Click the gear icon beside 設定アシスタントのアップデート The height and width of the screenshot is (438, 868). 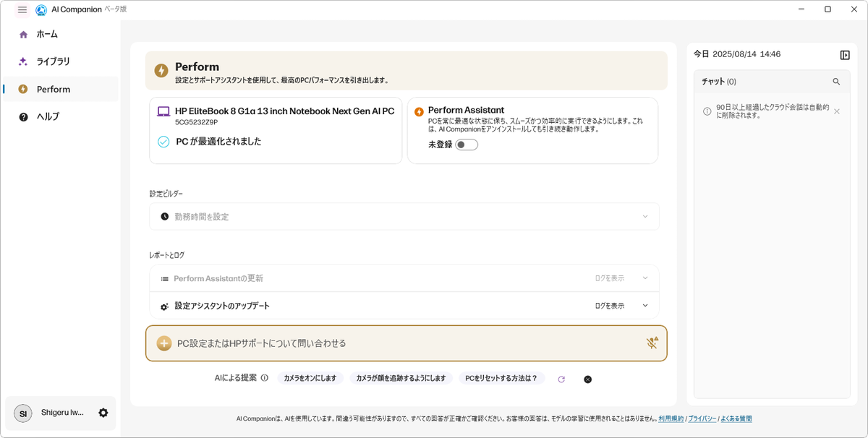click(x=165, y=306)
